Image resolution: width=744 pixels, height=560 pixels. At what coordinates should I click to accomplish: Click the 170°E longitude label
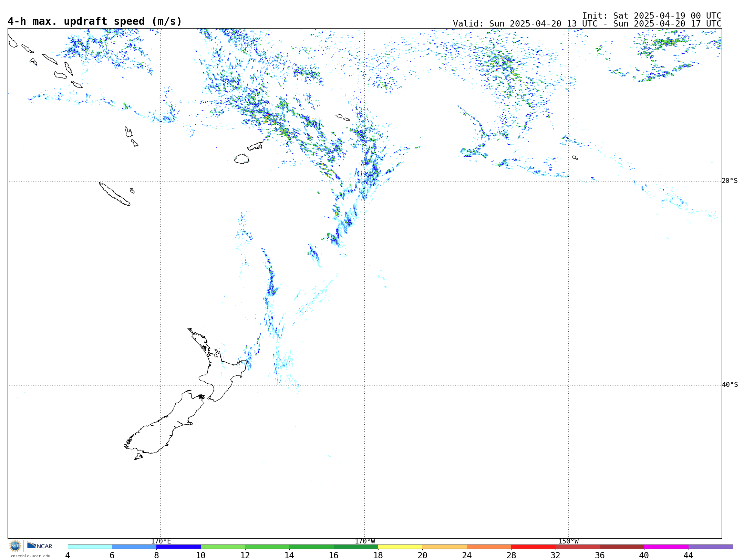pyautogui.click(x=161, y=541)
